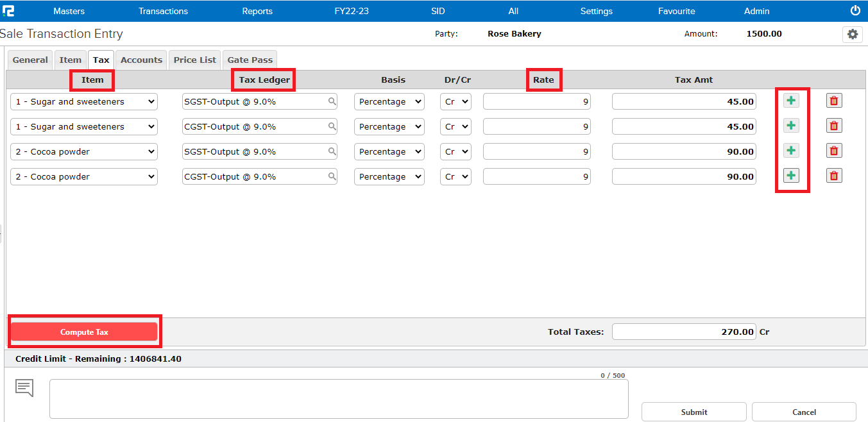Screen dimensions: 868x422
Task: Open Item dropdown in first row
Action: point(84,101)
